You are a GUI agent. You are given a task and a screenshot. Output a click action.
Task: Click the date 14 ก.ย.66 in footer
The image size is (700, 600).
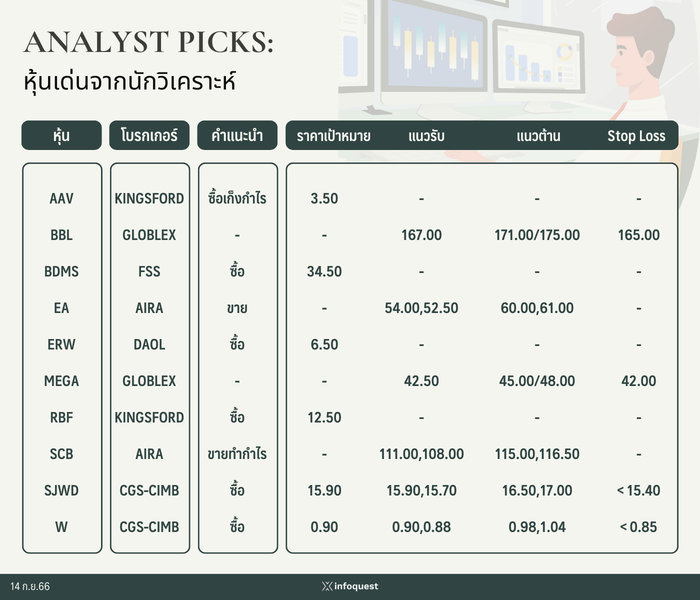(30, 586)
